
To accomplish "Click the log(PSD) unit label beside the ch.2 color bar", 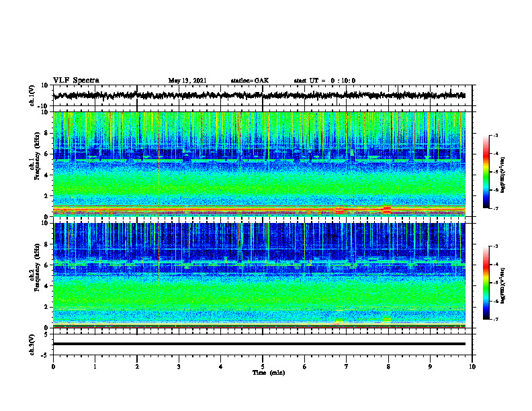I will 503,285.
